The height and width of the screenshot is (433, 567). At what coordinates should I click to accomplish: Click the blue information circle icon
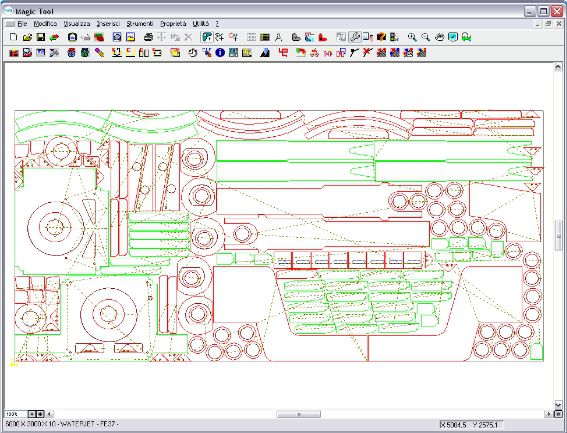click(x=220, y=53)
